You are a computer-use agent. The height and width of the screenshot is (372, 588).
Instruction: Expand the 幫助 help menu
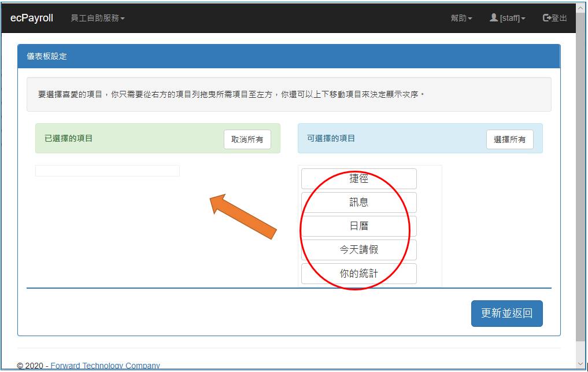pyautogui.click(x=461, y=18)
